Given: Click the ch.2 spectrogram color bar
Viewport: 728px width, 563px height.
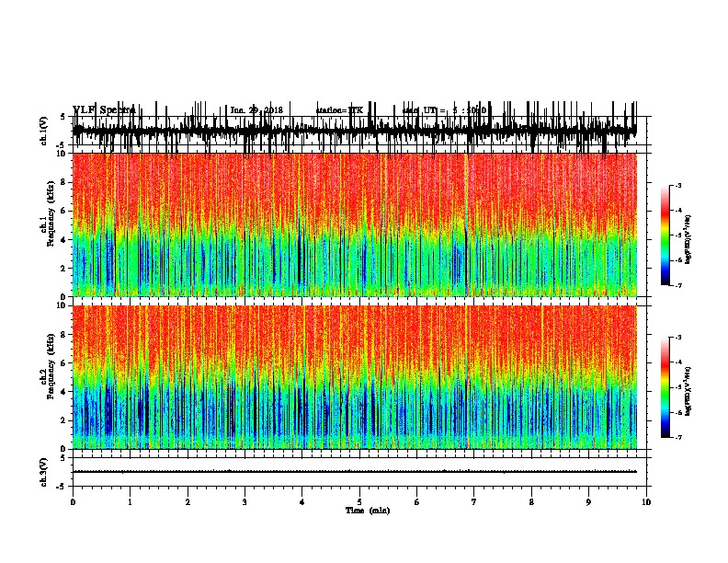Looking at the screenshot, I should [665, 387].
